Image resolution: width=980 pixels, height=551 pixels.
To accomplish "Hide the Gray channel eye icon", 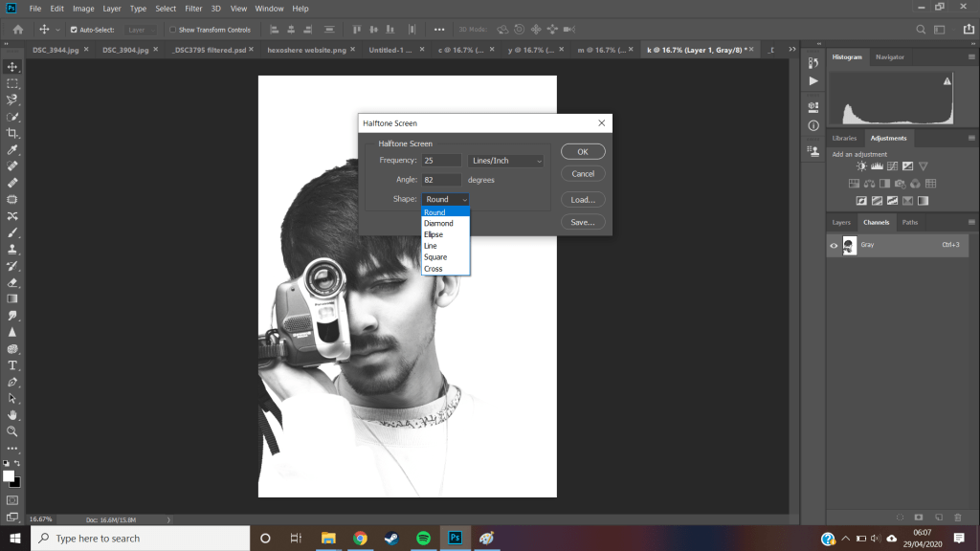I will pyautogui.click(x=834, y=246).
